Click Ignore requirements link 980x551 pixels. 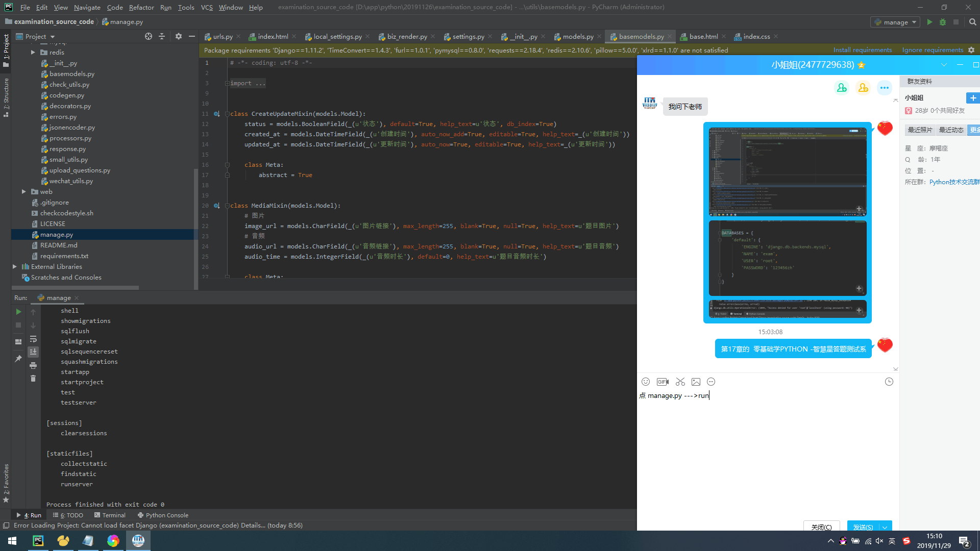933,50
